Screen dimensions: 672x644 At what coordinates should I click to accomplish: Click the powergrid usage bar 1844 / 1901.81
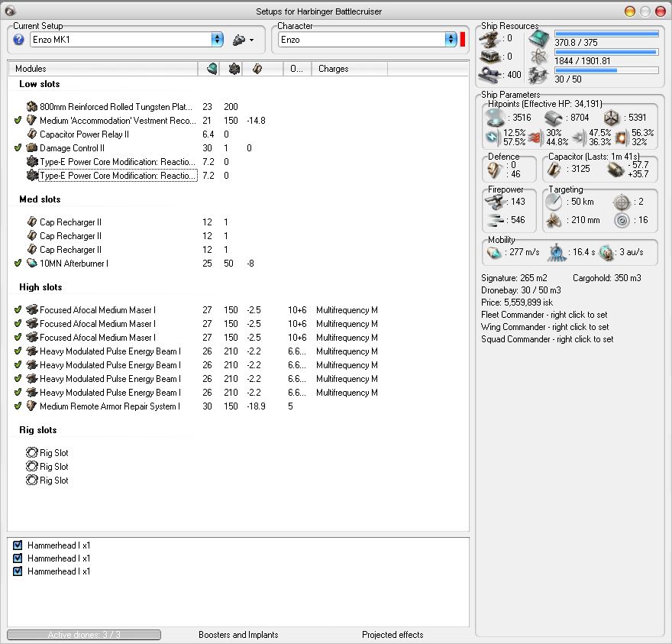(606, 52)
